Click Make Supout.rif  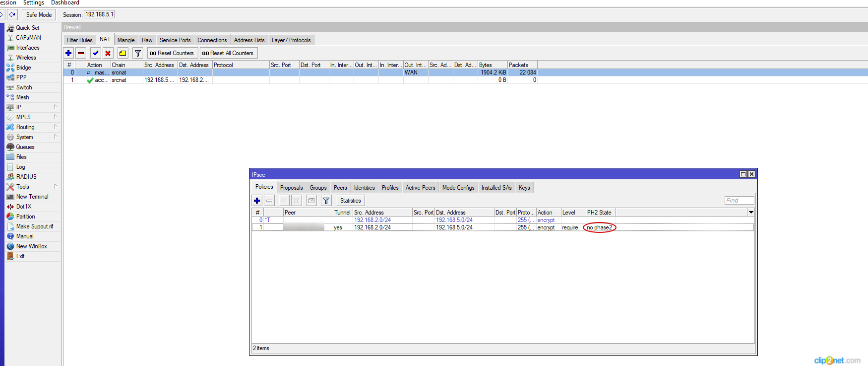click(34, 226)
